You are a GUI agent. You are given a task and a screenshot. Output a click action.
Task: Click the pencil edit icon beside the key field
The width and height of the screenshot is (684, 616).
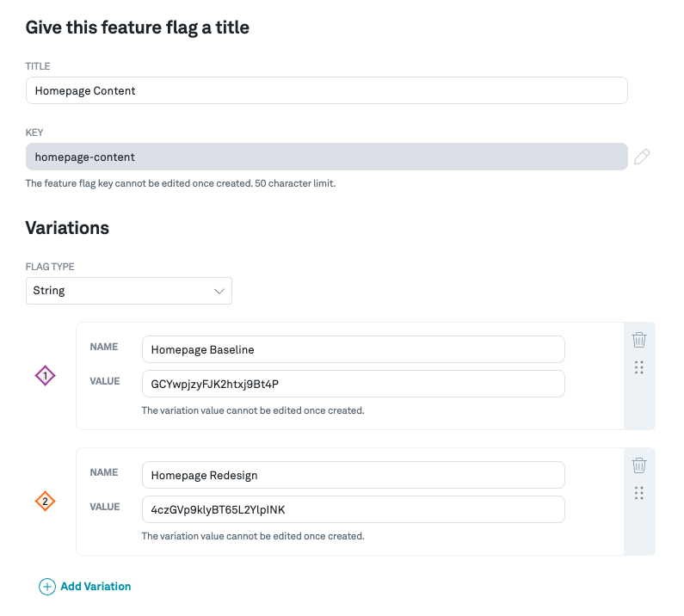click(642, 157)
